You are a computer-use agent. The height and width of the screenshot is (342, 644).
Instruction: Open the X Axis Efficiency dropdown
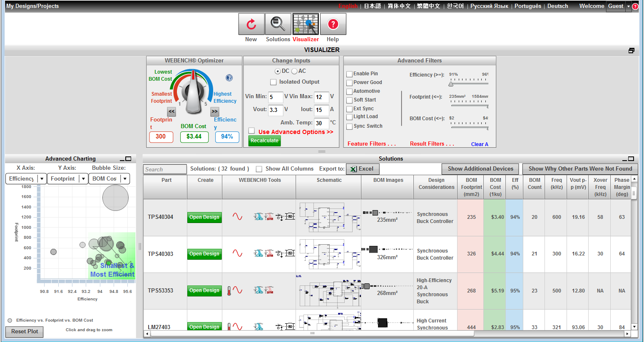26,178
